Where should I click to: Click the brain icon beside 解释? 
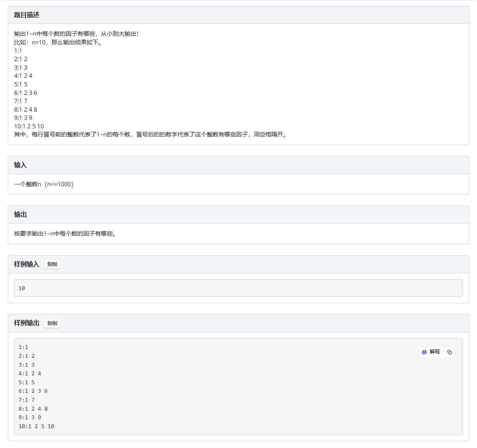pyautogui.click(x=424, y=352)
